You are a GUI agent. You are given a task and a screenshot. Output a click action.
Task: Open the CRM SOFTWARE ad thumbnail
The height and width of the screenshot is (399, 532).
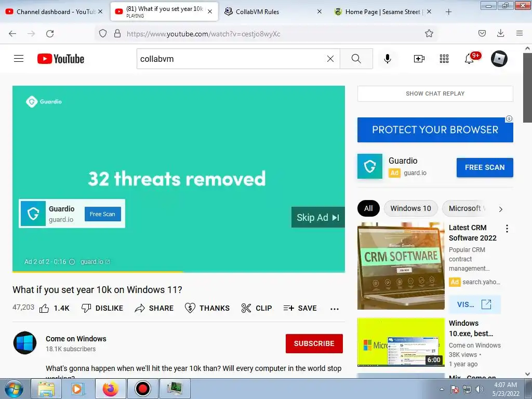click(401, 265)
